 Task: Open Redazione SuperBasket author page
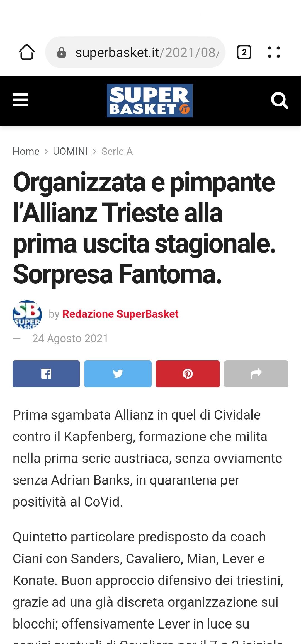pyautogui.click(x=120, y=314)
